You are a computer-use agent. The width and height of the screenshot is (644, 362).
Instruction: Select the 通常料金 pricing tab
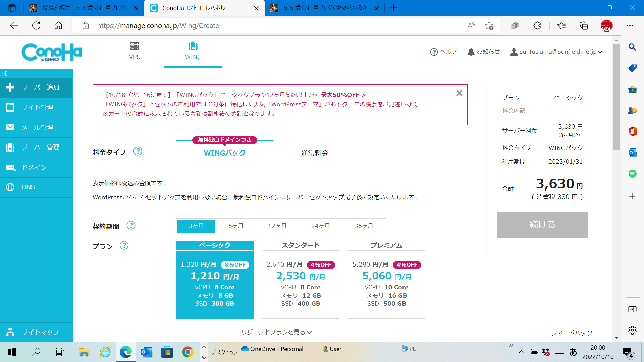[x=314, y=153]
